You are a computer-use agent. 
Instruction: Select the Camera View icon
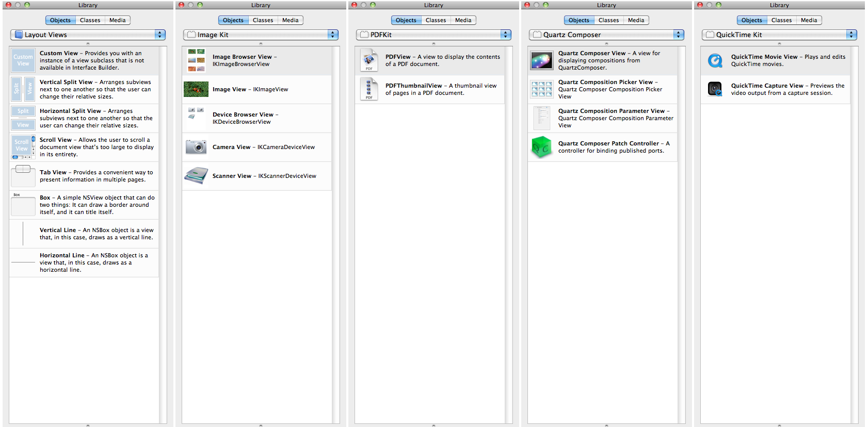(196, 147)
